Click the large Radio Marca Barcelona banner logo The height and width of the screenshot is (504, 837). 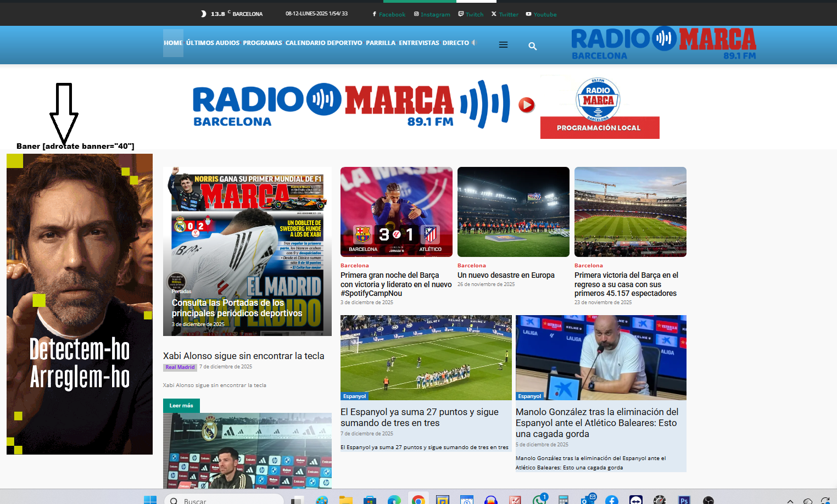tap(351, 105)
